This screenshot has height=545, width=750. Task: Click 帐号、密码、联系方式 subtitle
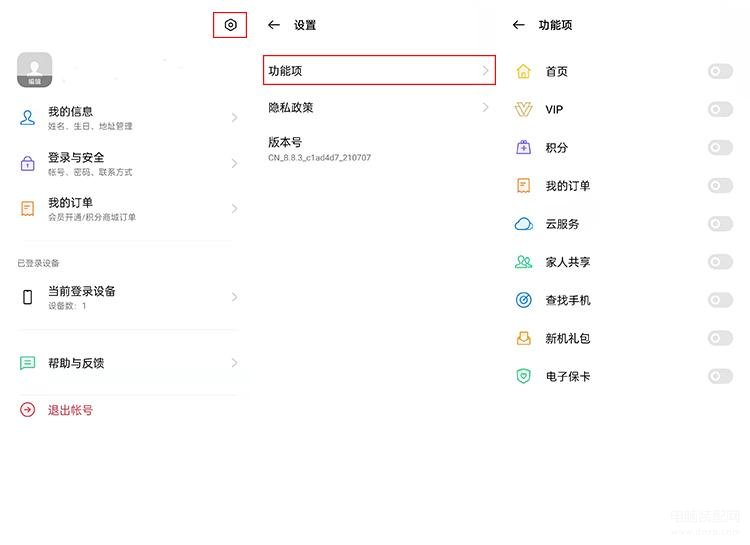[x=90, y=172]
